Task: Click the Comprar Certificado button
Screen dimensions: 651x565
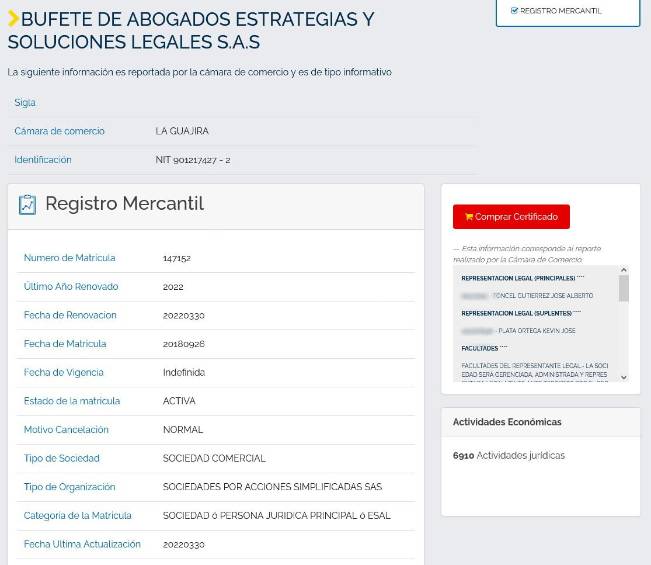Action: [x=511, y=217]
